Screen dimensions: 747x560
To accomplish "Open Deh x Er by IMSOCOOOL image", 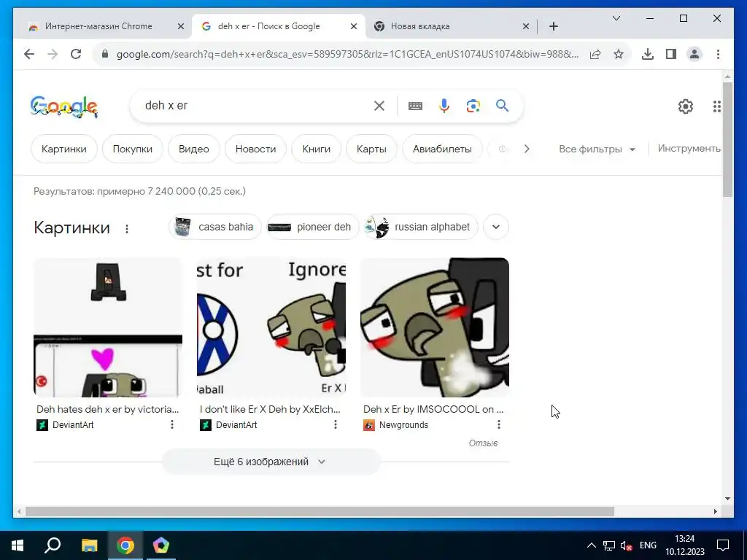I will pos(435,327).
